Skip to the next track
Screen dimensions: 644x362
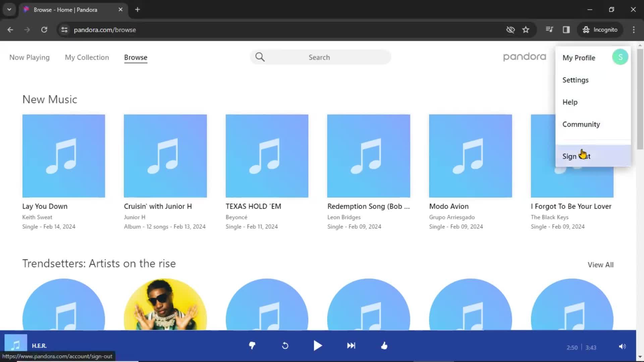tap(351, 346)
